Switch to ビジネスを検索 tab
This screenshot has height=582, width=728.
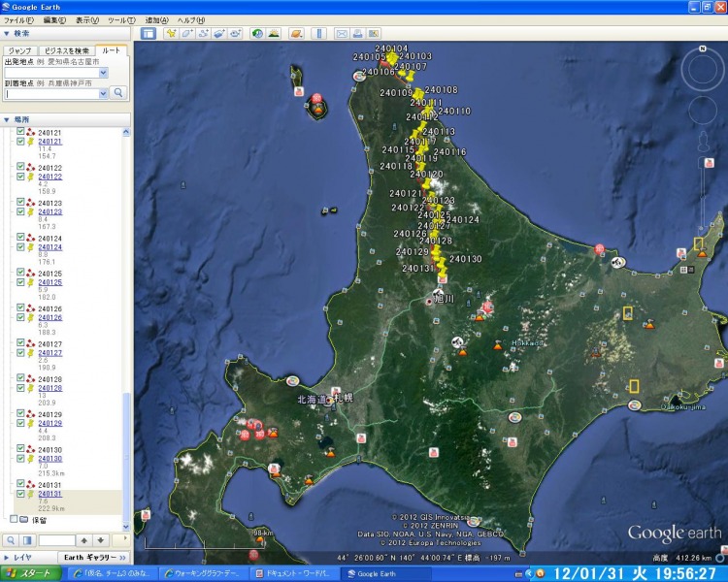(66, 50)
